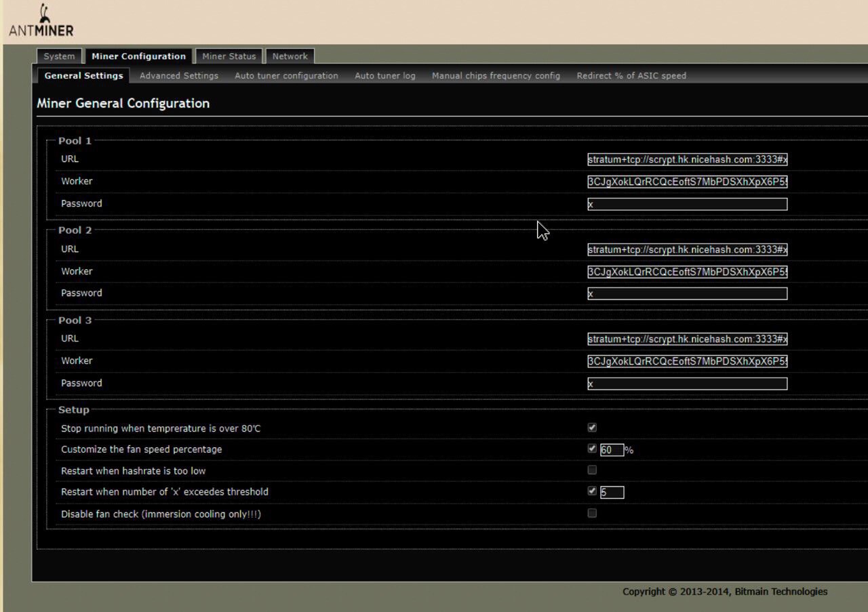Click the Setup section label
This screenshot has height=612, width=868.
(73, 409)
